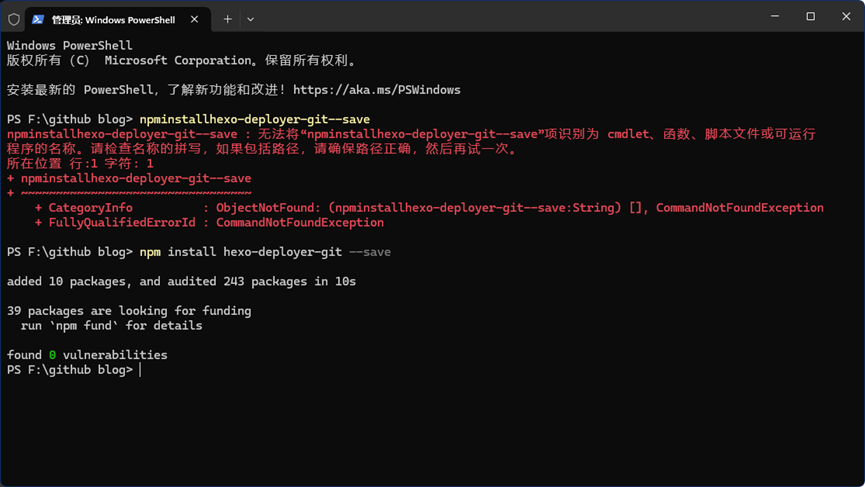Select the 管理员: Windows PowerShell tab
This screenshot has height=487, width=865.
pos(118,19)
